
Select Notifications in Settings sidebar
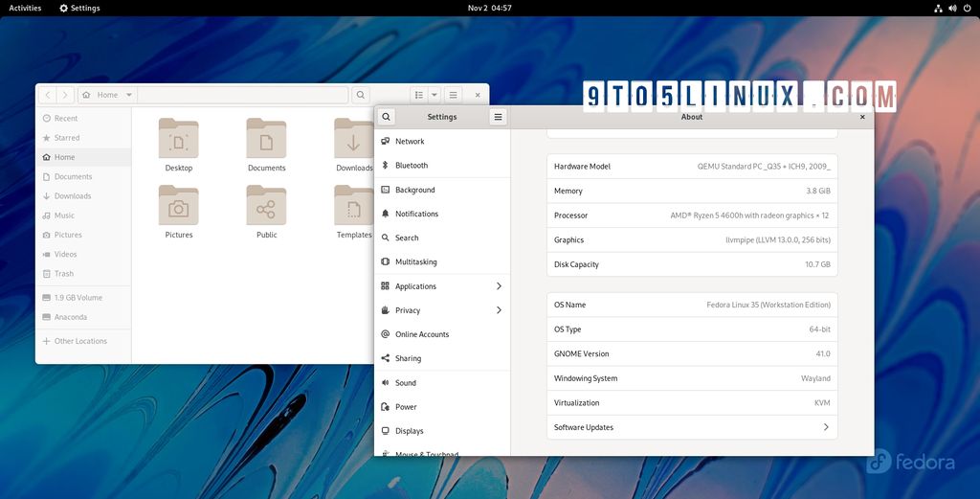coord(442,214)
